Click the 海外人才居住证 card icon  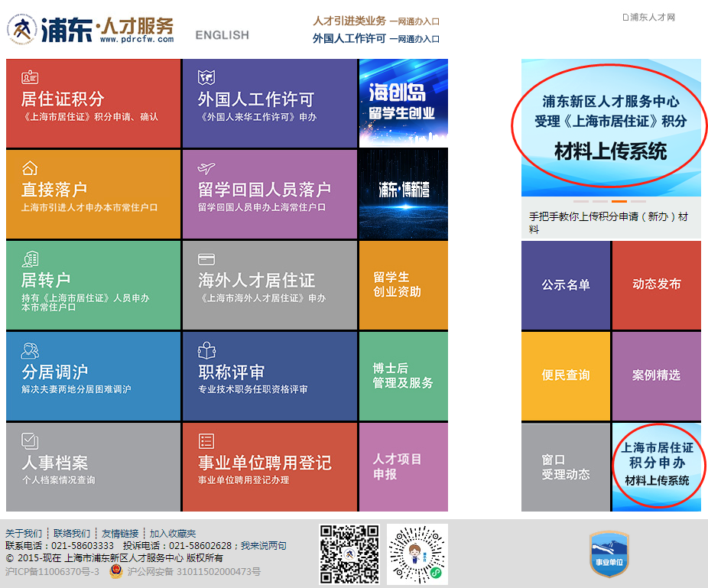[206, 259]
